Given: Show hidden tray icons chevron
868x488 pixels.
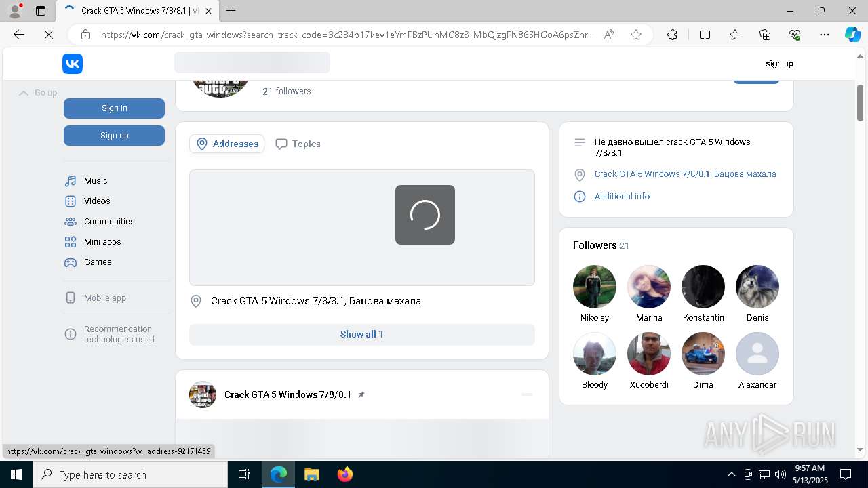Looking at the screenshot, I should [x=731, y=474].
